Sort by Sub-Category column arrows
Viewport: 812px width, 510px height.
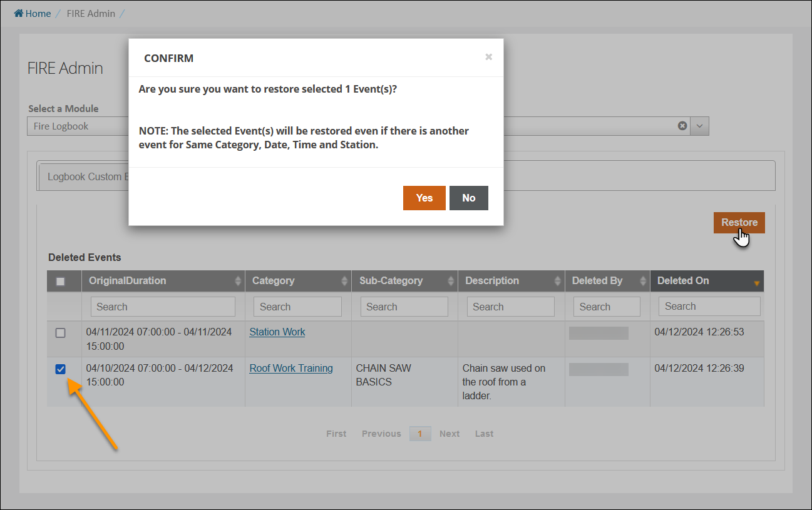[x=451, y=282]
